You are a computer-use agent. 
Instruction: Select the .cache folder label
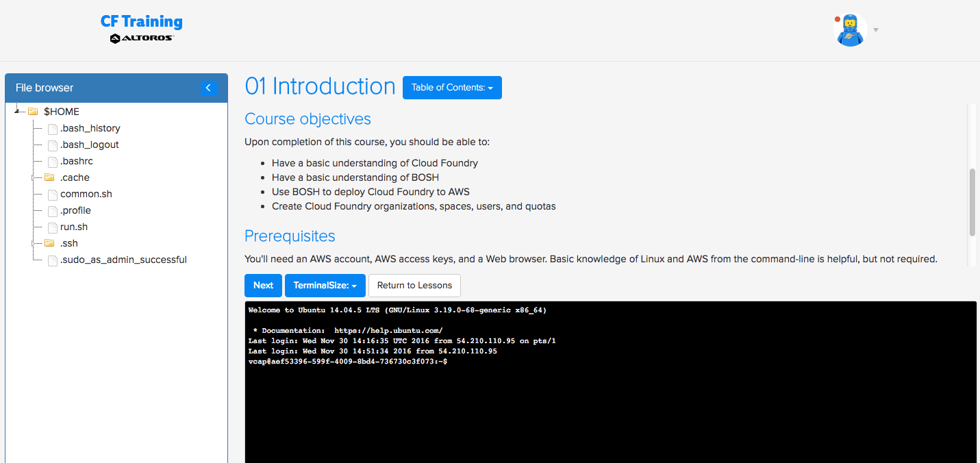(75, 177)
